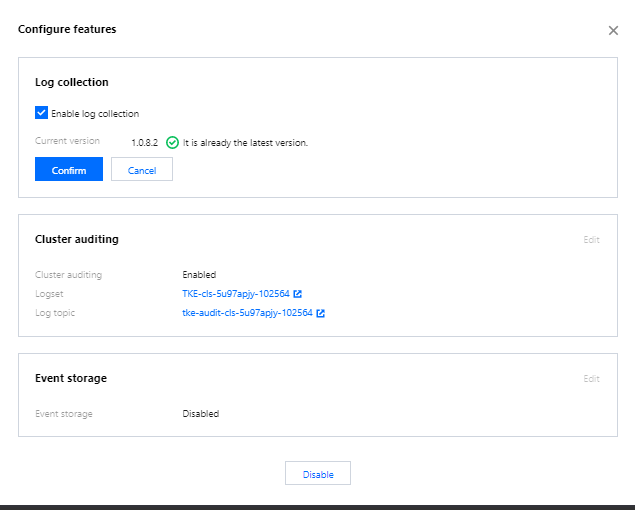Viewport: 635px width, 510px height.
Task: Select the Log collection section heading
Action: click(x=72, y=82)
